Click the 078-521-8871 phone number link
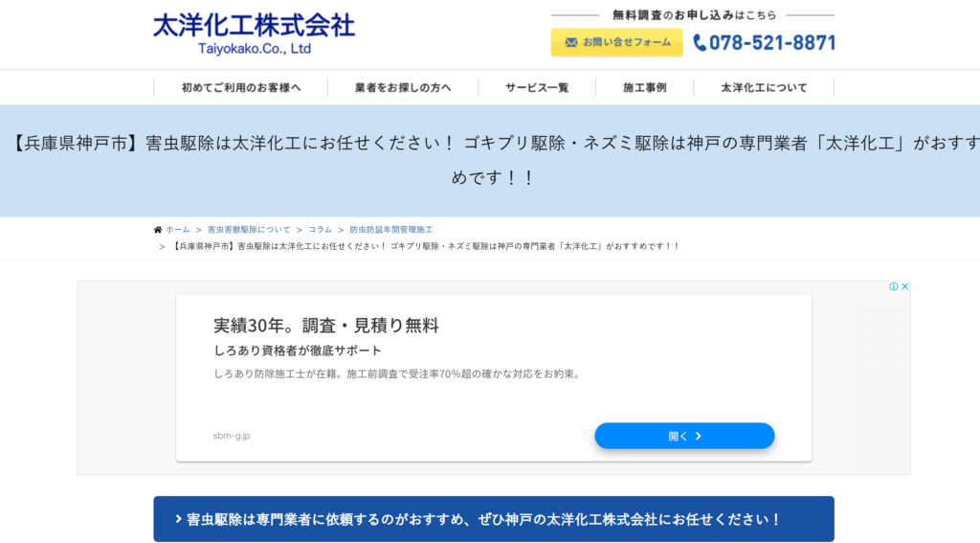The image size is (980, 543). pos(772,43)
